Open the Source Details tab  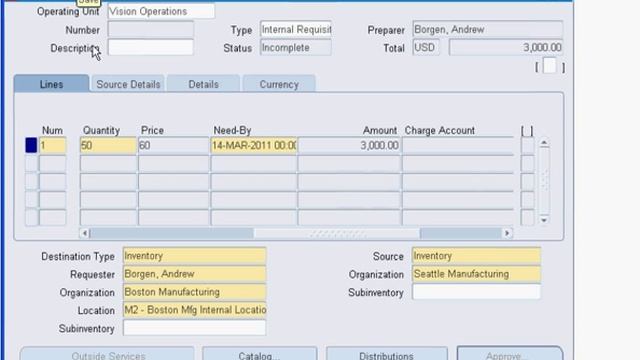pos(128,84)
